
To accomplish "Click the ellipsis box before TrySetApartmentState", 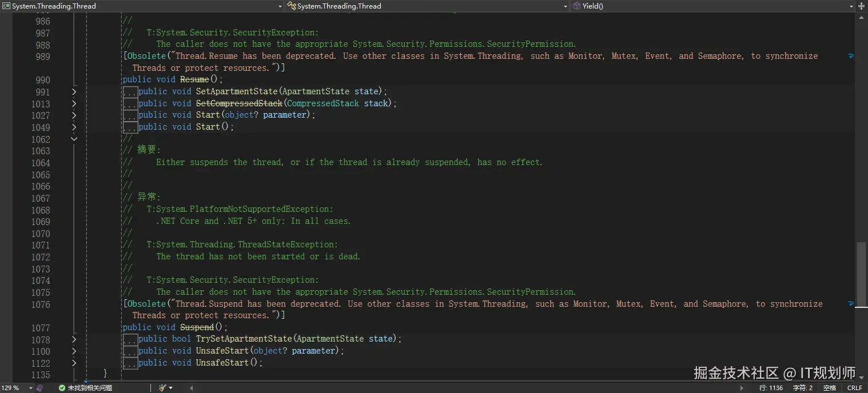I will coord(130,339).
